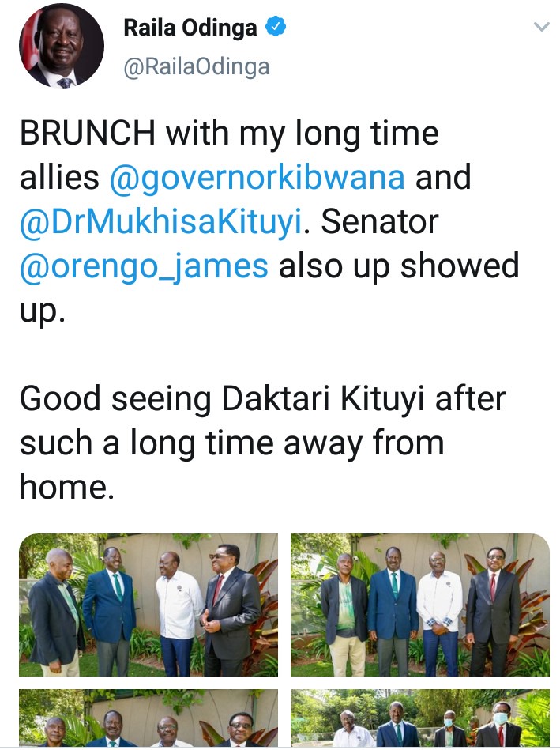Click man in blue suit in second photo

pyautogui.click(x=393, y=611)
